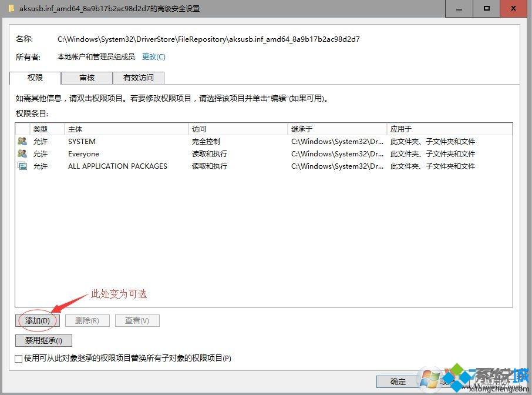
Task: Click 允许 type cell in the Everyone row
Action: 41,153
